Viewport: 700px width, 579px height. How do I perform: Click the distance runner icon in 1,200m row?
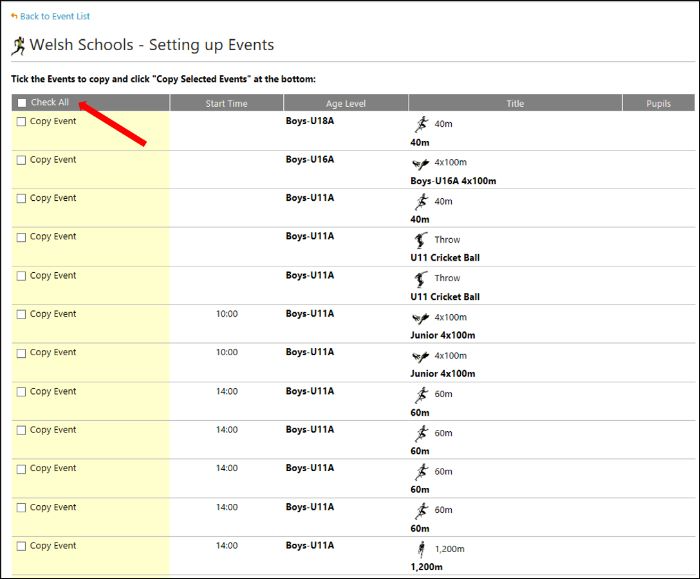tap(421, 550)
